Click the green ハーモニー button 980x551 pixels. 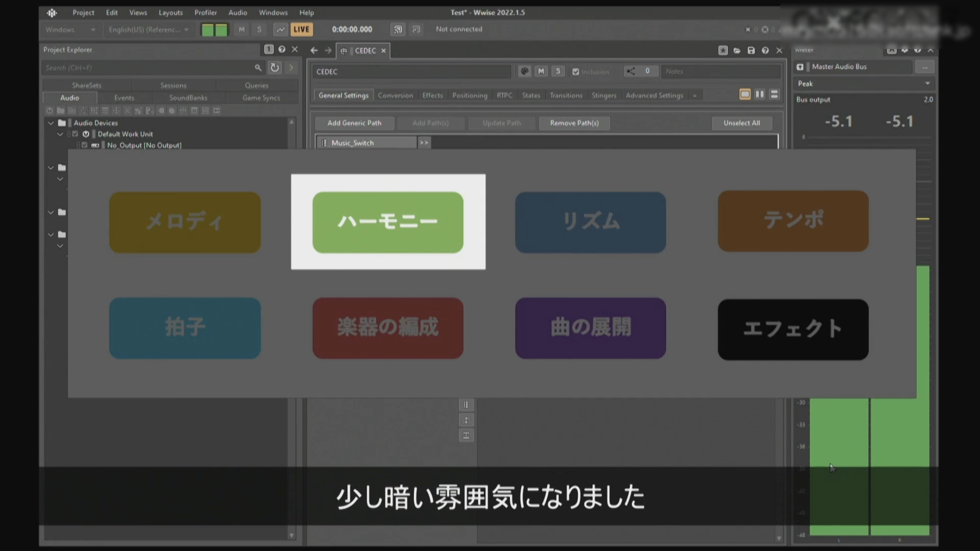click(388, 222)
